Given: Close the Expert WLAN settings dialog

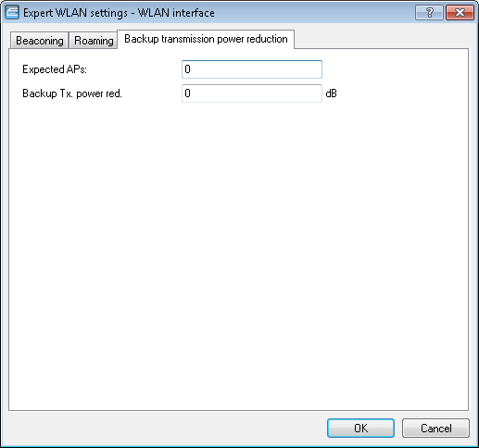Looking at the screenshot, I should point(460,13).
